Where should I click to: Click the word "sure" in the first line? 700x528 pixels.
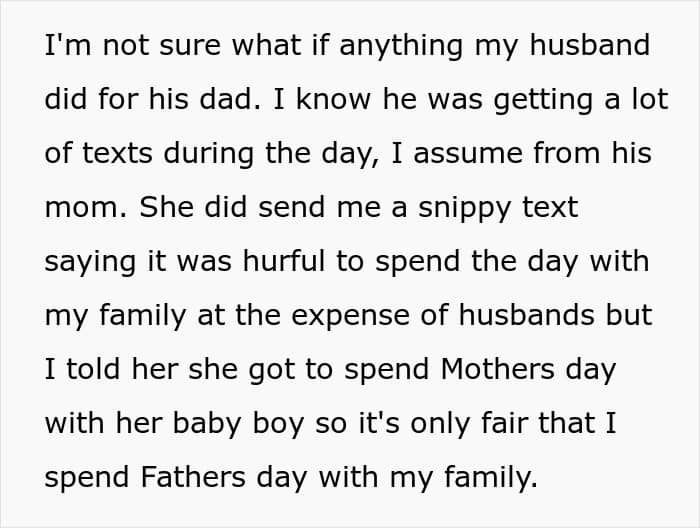[190, 47]
